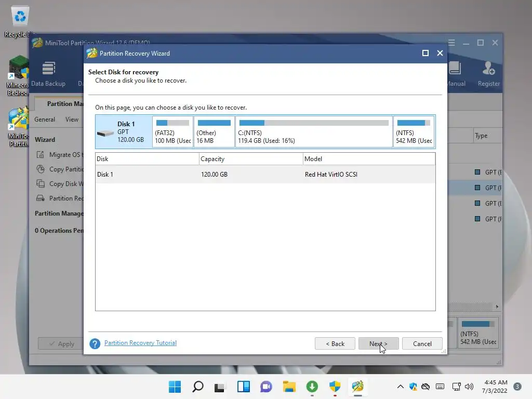Click the MiniTool Partition Wizard taskbar icon

click(357, 387)
